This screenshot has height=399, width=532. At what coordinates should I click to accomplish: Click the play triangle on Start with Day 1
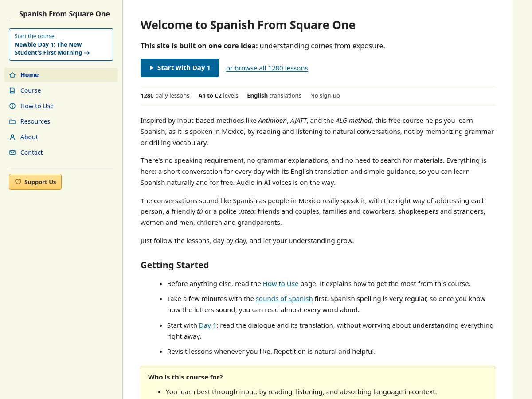coord(152,68)
